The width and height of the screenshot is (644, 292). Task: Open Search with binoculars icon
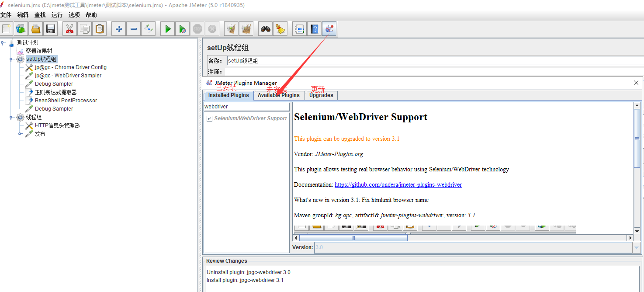[265, 29]
